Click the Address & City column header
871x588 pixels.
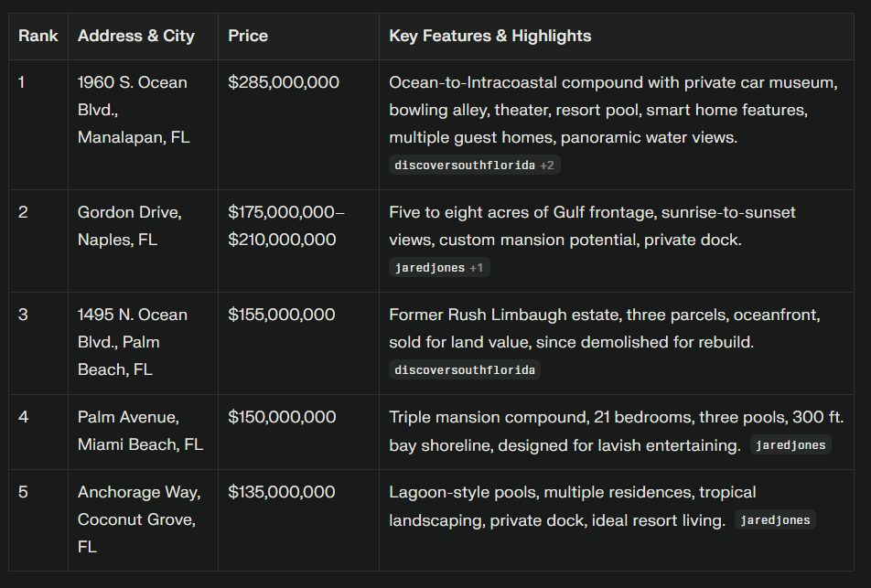point(136,37)
